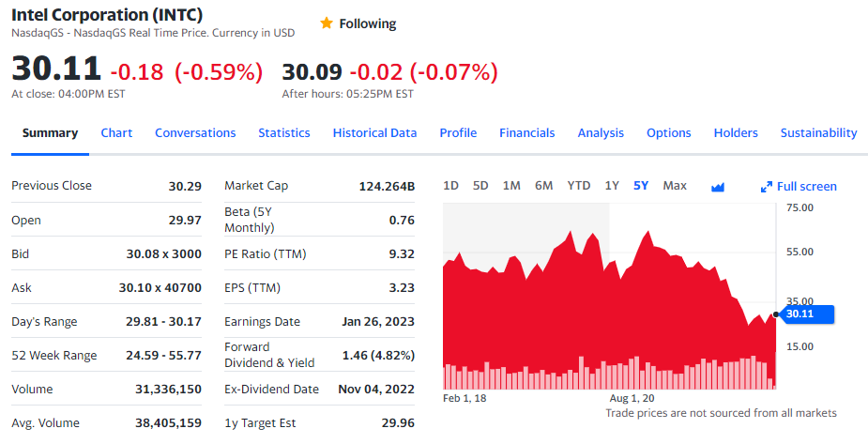This screenshot has width=868, height=444.
Task: Click the trade prices disclaimer text
Action: coord(721,413)
